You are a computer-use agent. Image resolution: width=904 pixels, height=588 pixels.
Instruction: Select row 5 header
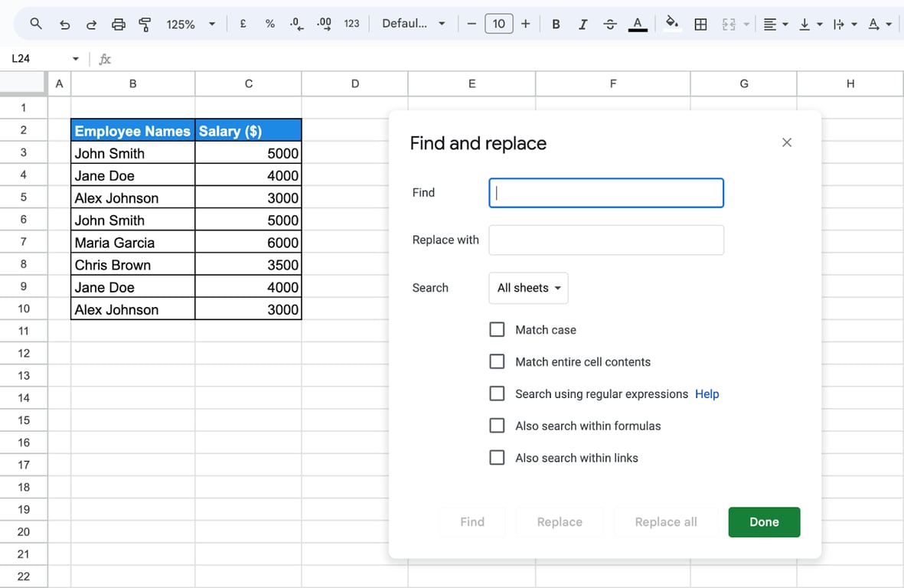pos(24,198)
